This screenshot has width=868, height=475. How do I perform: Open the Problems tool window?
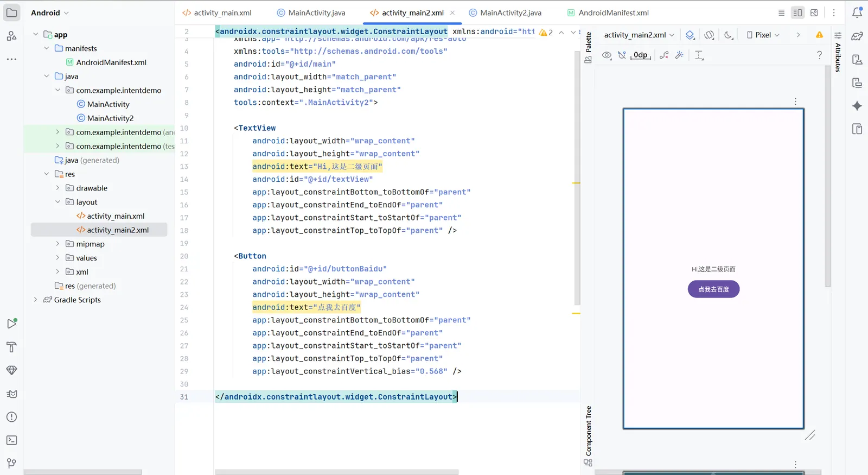11,417
